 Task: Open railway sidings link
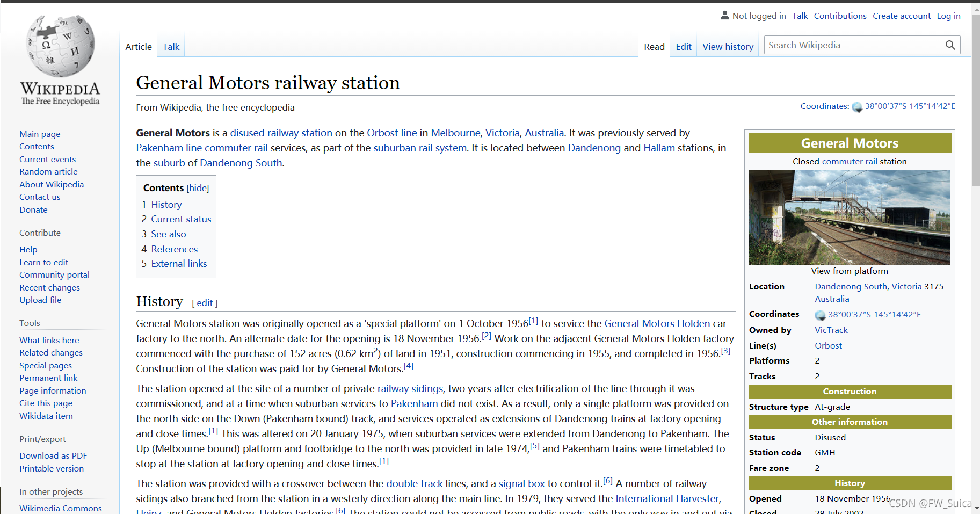point(410,388)
